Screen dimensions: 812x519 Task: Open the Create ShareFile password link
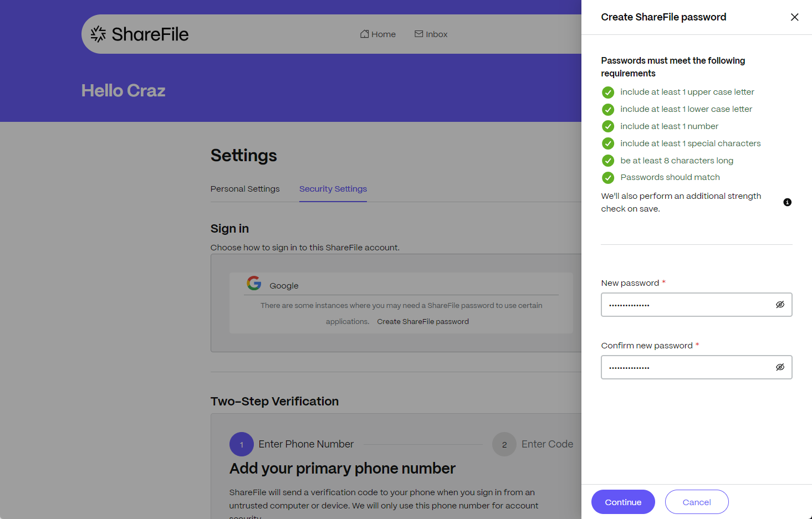tap(422, 322)
